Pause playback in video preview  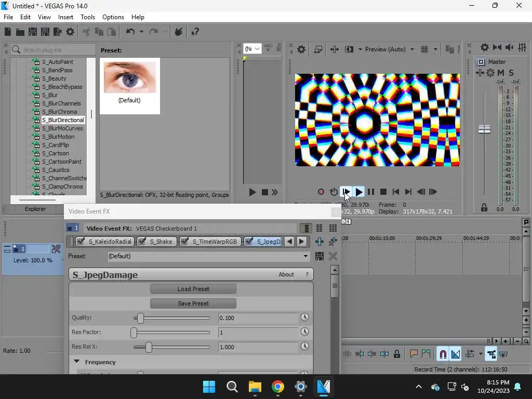coord(371,192)
